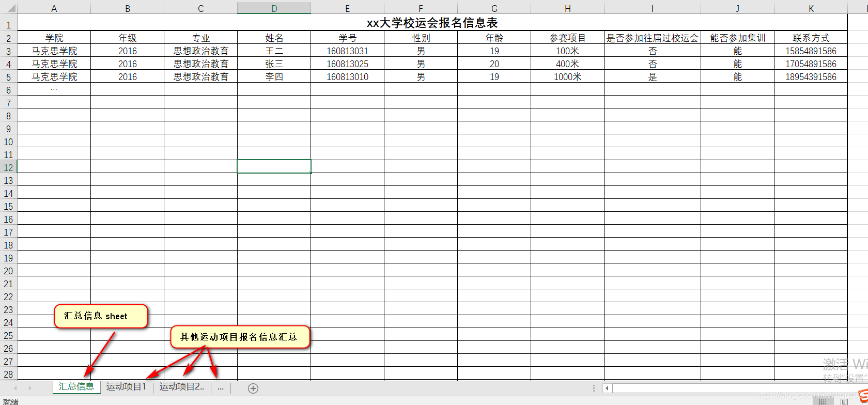
Task: Select name cell 张三
Action: pyautogui.click(x=274, y=64)
